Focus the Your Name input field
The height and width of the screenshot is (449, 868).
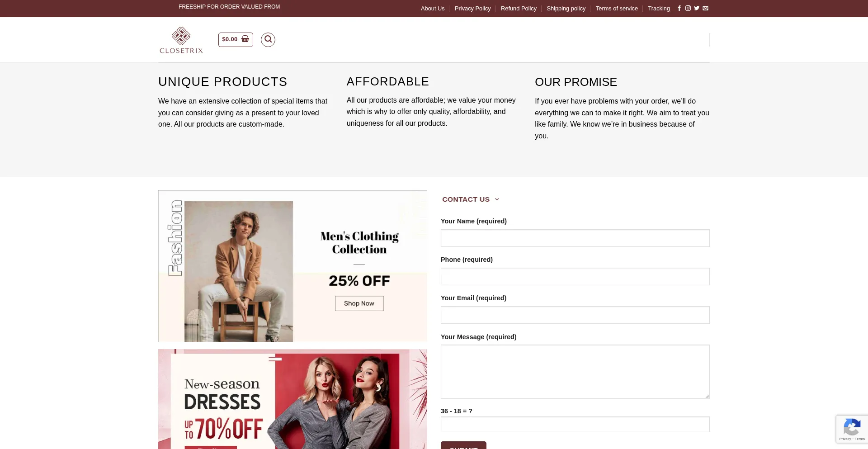pyautogui.click(x=575, y=238)
